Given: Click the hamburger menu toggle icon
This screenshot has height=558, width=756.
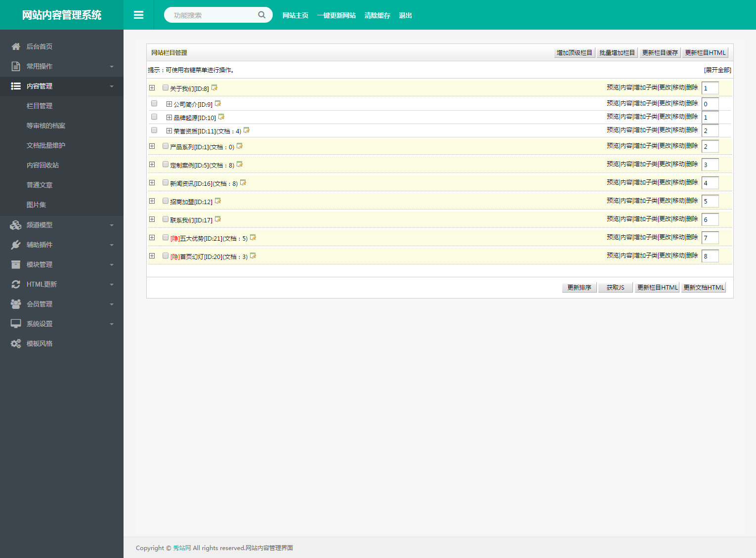Looking at the screenshot, I should pos(138,15).
